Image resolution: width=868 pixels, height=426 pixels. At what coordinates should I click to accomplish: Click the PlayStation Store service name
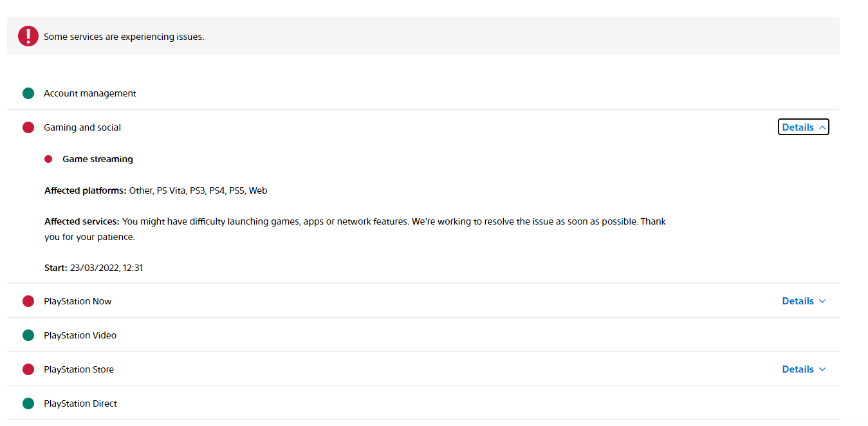pyautogui.click(x=78, y=369)
